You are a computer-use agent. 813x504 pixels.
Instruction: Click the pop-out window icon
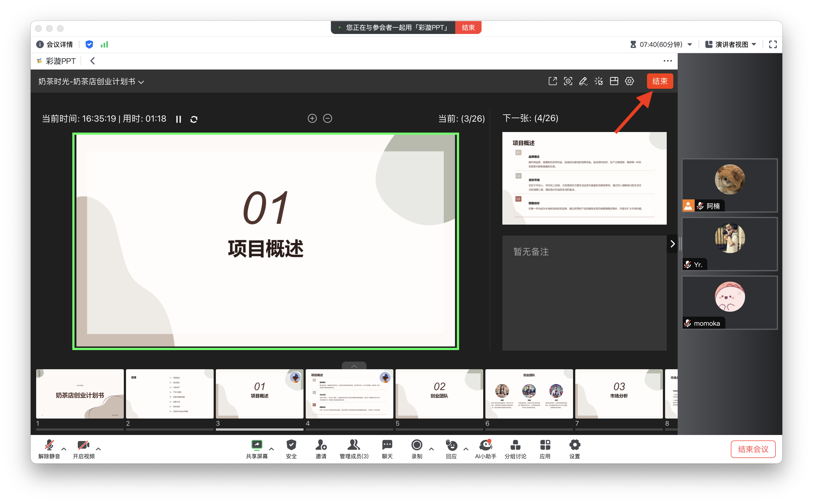click(552, 81)
